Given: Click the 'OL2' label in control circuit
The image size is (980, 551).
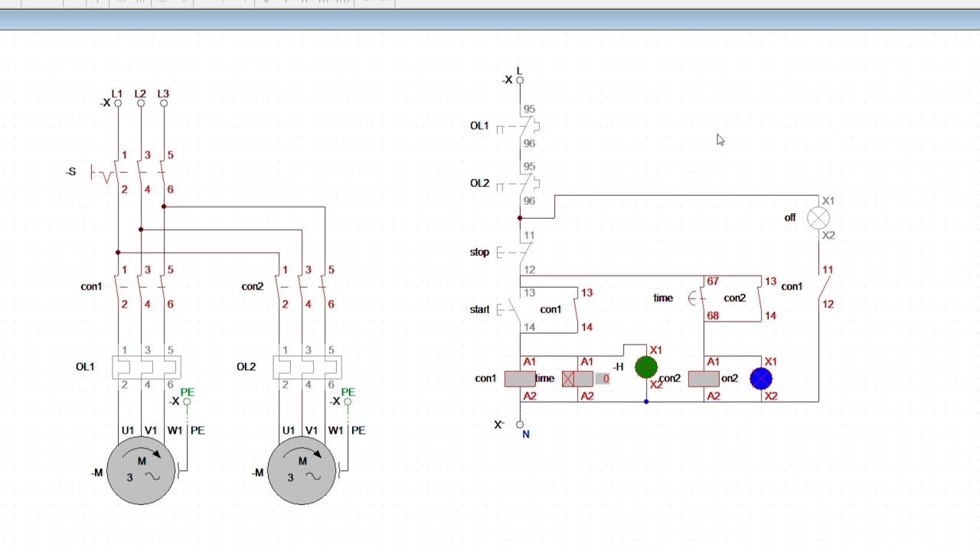Looking at the screenshot, I should [x=479, y=183].
